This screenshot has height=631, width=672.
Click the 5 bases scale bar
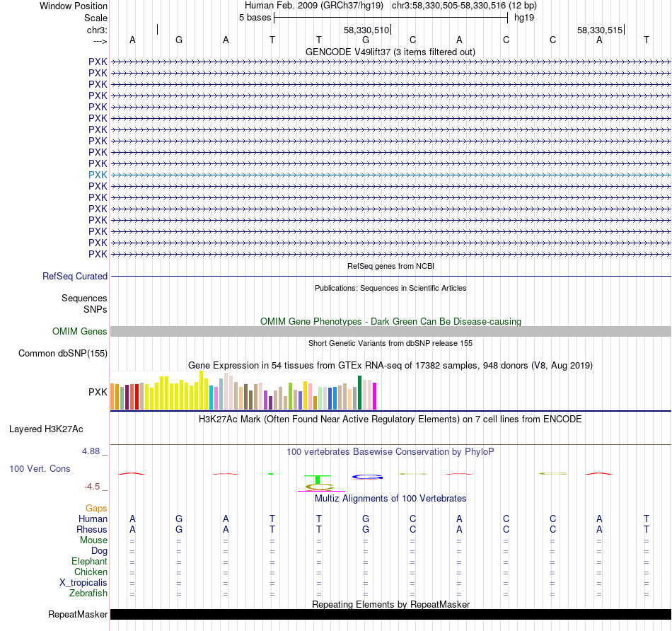[391, 18]
